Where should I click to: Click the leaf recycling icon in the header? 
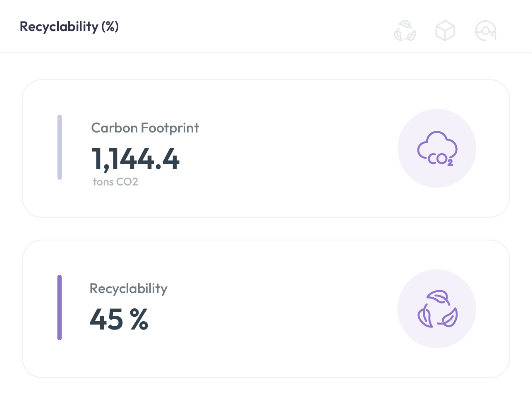405,31
